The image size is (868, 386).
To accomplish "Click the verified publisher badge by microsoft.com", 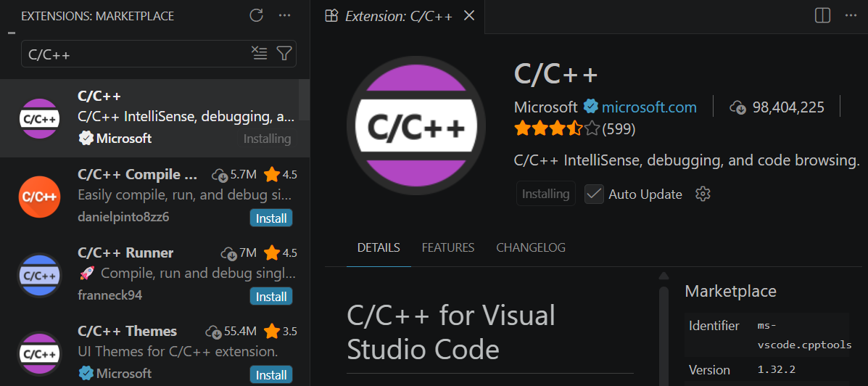I will (x=590, y=107).
